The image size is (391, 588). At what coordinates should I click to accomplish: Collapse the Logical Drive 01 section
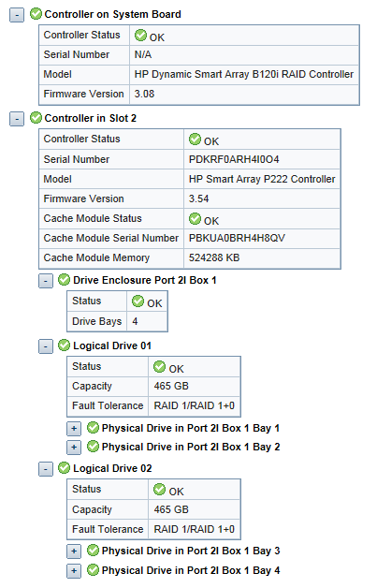[x=45, y=346]
